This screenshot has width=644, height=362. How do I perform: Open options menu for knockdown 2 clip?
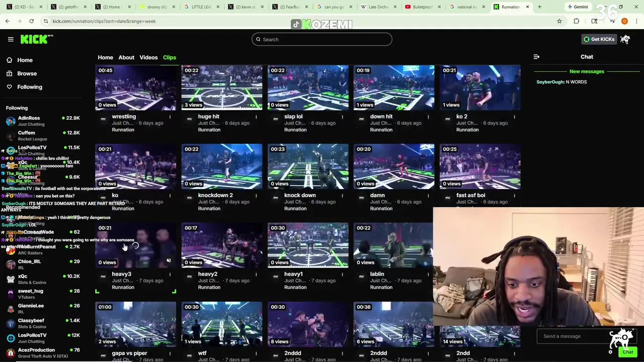tap(256, 196)
